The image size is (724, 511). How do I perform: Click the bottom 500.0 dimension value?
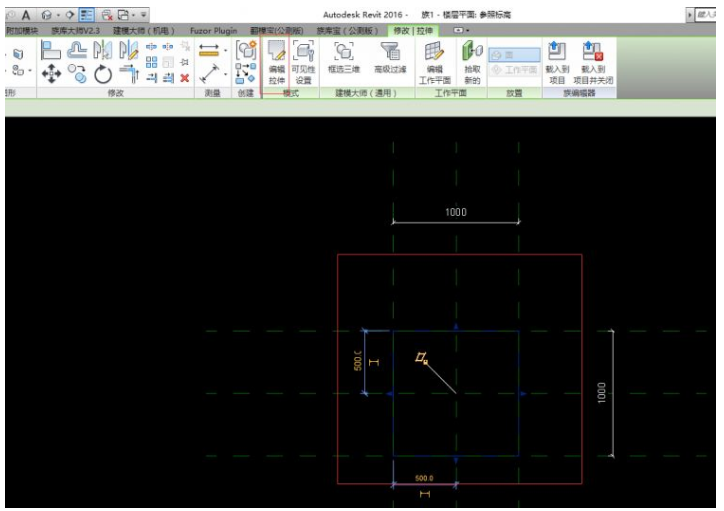424,478
